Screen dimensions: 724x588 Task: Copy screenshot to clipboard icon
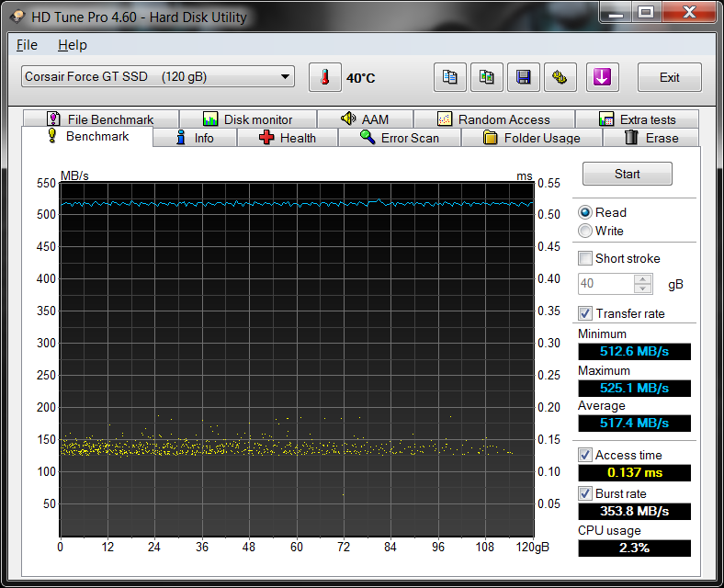pyautogui.click(x=487, y=77)
